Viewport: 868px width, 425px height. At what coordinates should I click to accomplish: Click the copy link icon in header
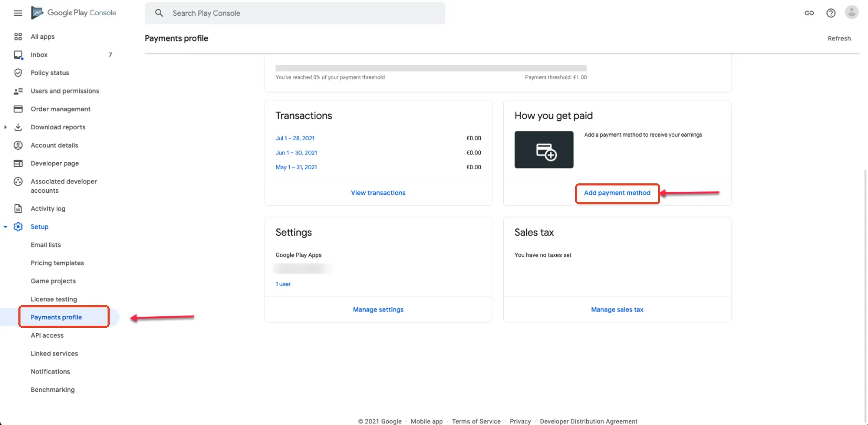tap(809, 13)
